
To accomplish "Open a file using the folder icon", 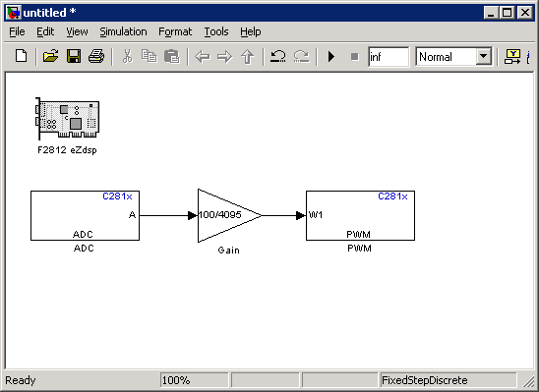I will (50, 56).
